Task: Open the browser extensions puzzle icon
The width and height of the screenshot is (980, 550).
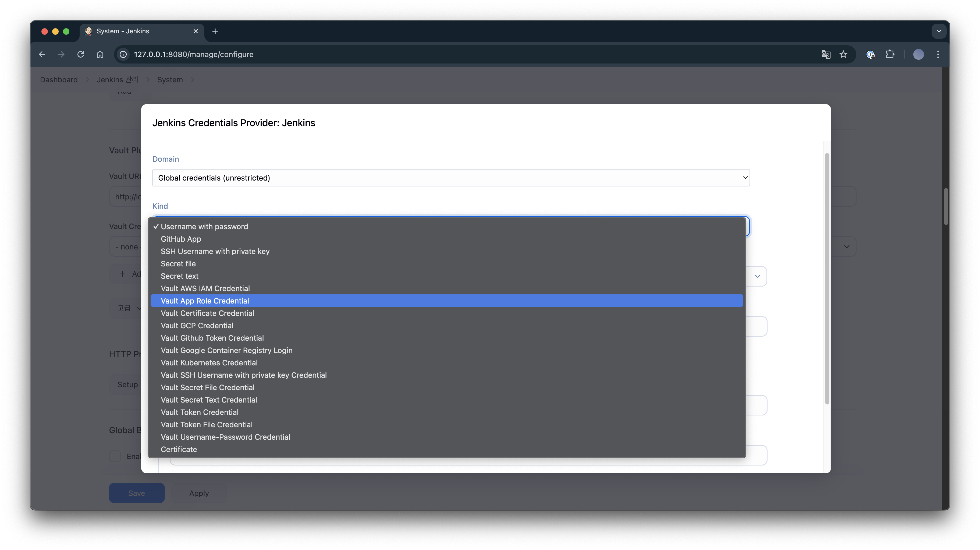Action: (x=890, y=54)
